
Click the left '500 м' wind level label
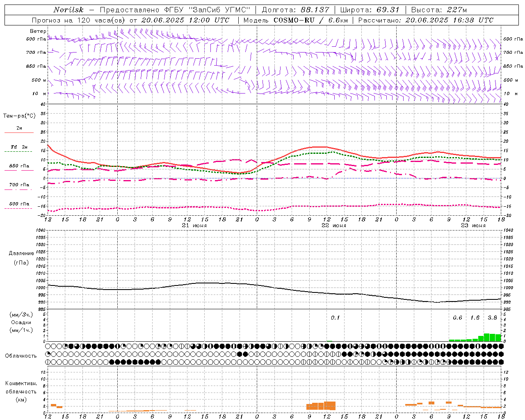39,80
